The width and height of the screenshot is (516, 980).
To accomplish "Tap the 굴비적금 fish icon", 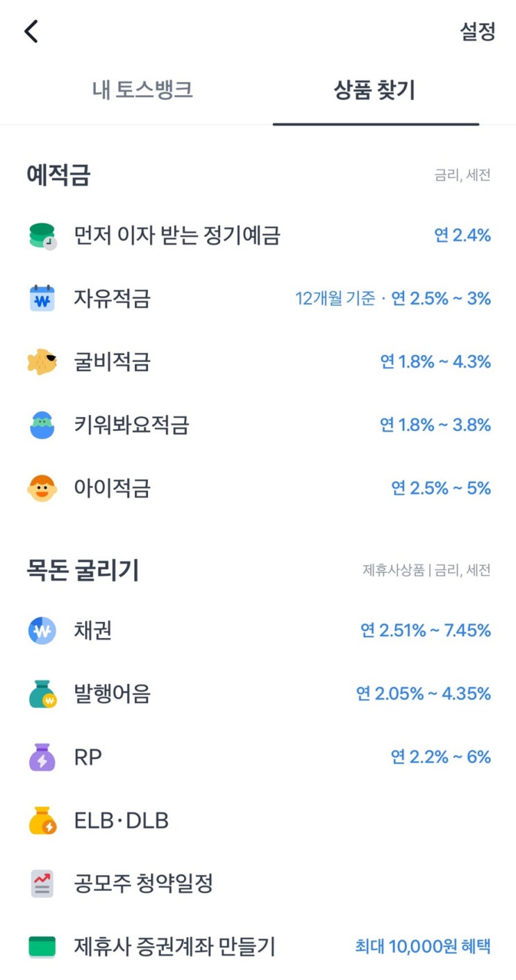I will coord(42,362).
